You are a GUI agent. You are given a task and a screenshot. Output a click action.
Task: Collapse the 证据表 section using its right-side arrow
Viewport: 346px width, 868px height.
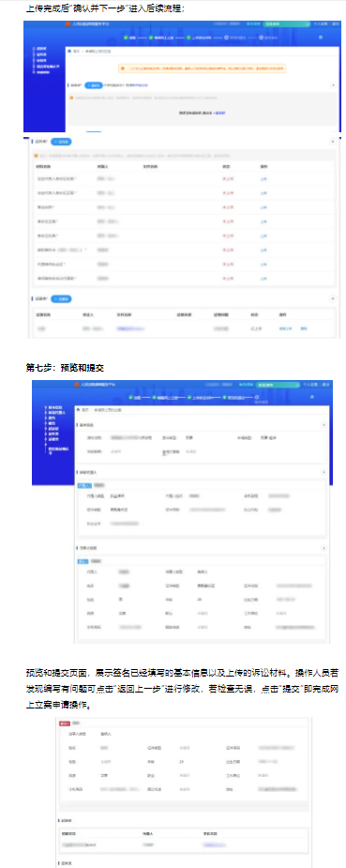click(x=332, y=298)
